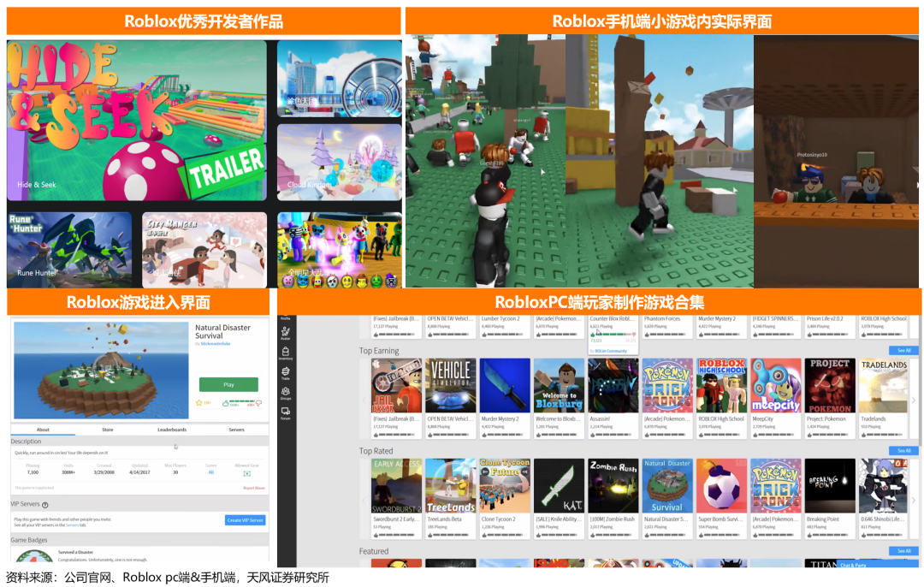Open the Rune Hunter thumbnail
Screen dimensions: 924x587
tap(69, 250)
